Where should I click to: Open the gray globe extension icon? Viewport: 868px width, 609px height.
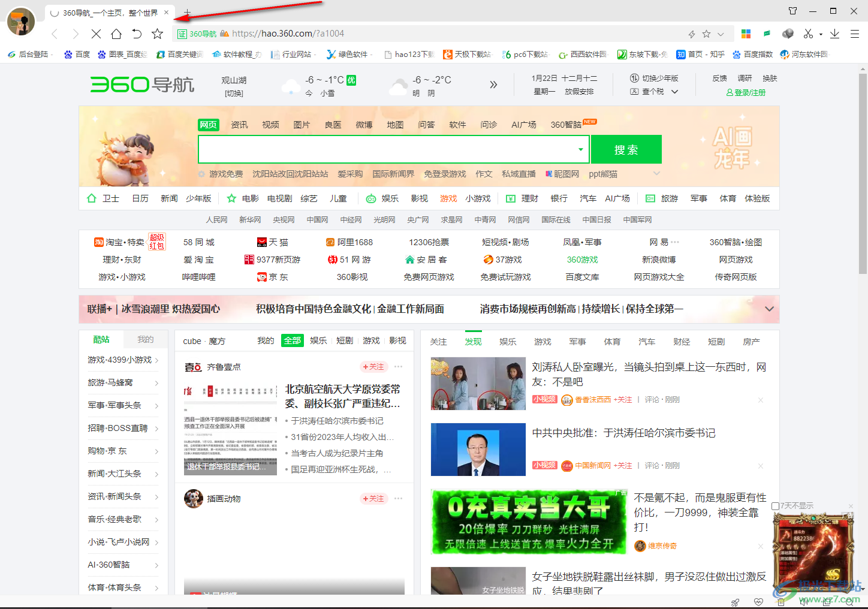(x=788, y=34)
